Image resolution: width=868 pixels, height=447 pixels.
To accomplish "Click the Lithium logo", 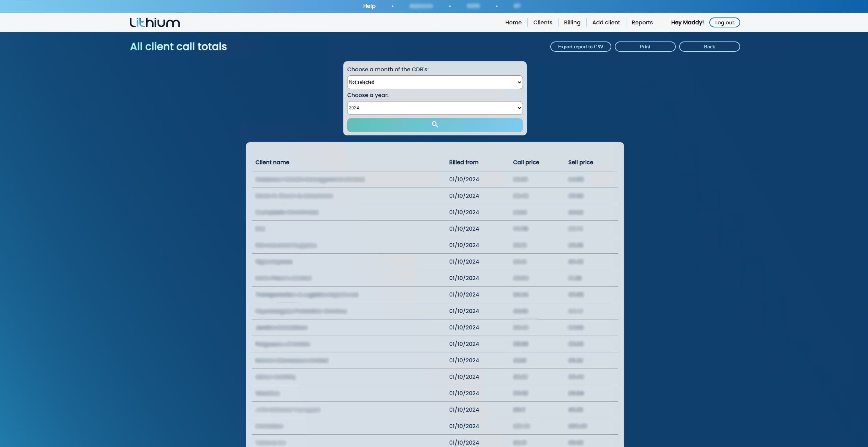I will click(155, 23).
